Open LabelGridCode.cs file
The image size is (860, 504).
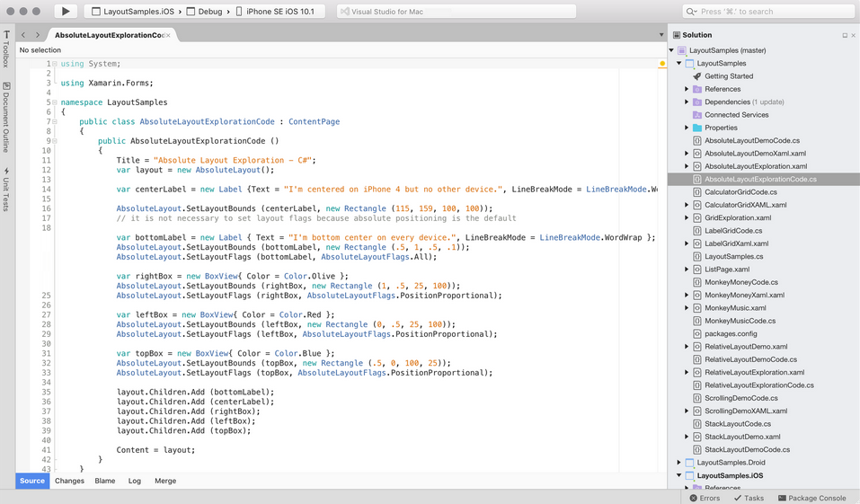733,231
